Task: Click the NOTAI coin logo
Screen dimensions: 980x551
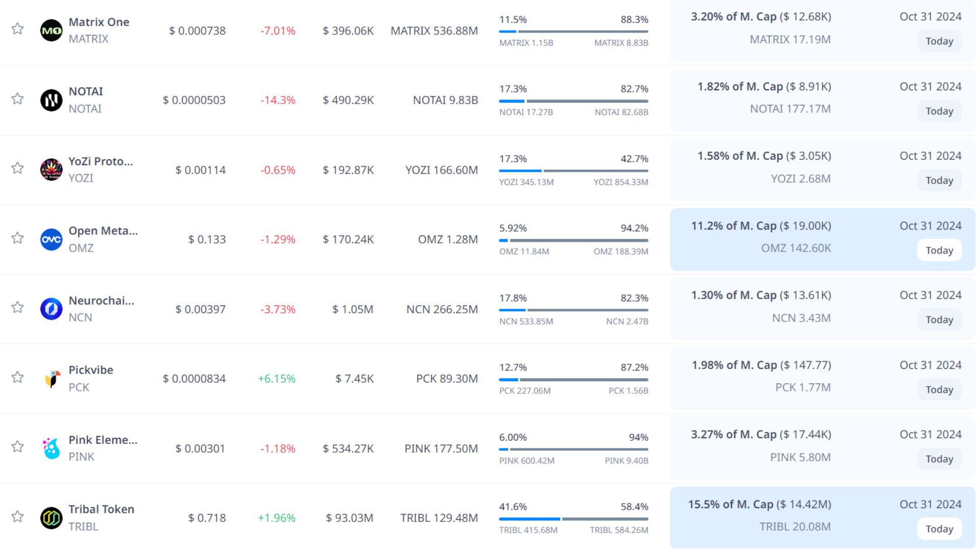Action: coord(51,100)
